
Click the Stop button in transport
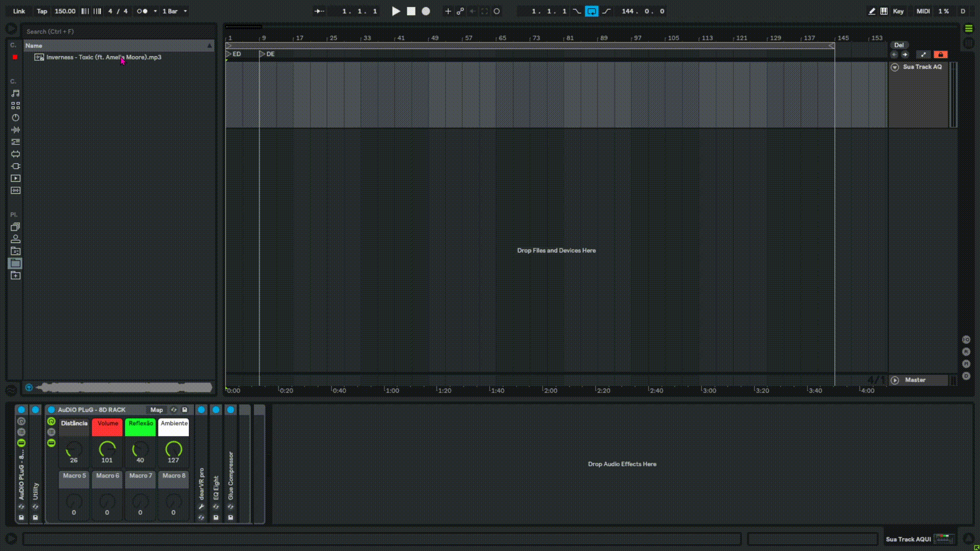click(411, 11)
